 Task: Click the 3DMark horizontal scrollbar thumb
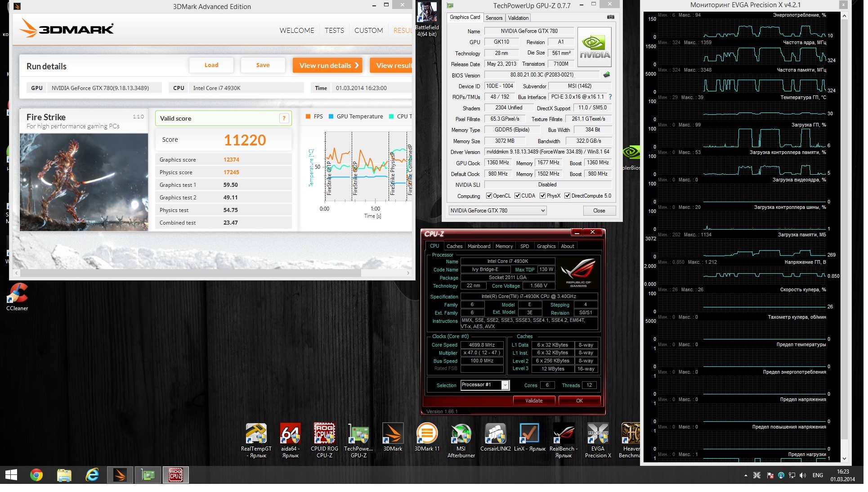[x=191, y=273]
